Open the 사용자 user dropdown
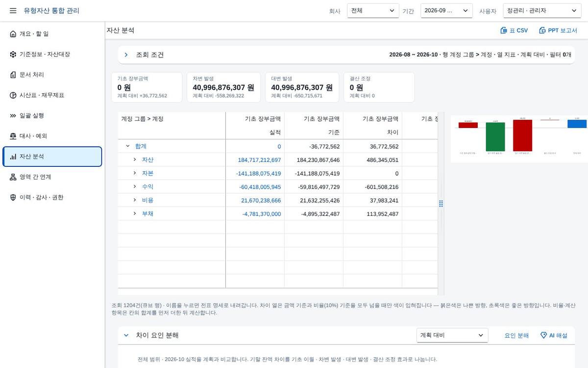This screenshot has height=368, width=588. pos(542,11)
